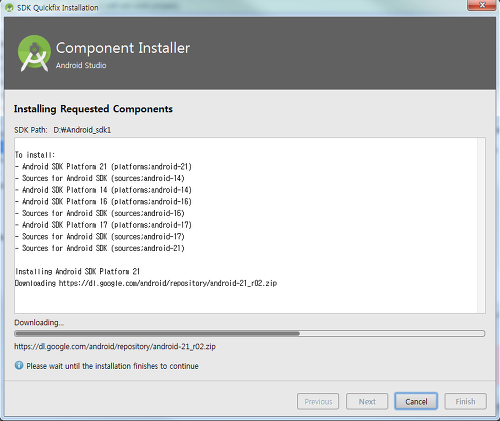The width and height of the screenshot is (500, 421).
Task: Select 'Sources for Android SDK (sources;android-21)' line
Action: [100, 248]
